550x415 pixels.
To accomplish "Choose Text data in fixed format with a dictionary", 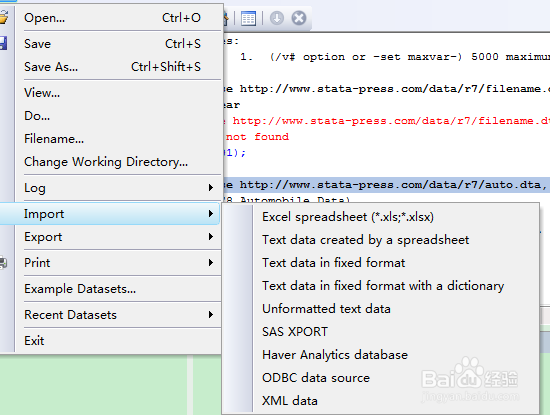I will pos(381,286).
